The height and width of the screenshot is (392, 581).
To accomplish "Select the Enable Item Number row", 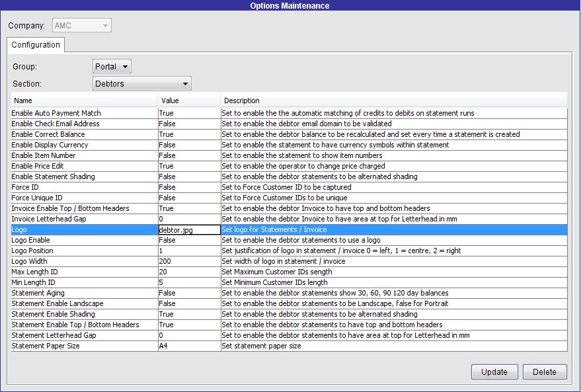I will point(289,155).
